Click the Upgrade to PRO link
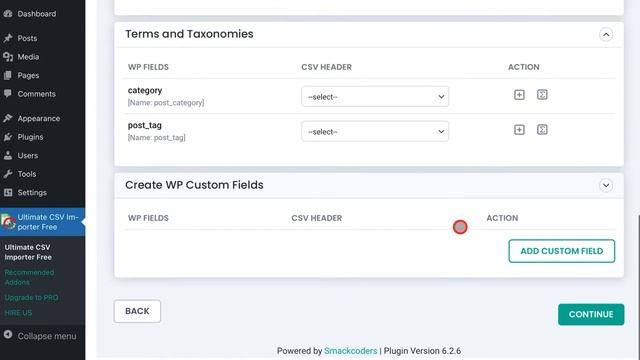This screenshot has height=360, width=640. [31, 298]
